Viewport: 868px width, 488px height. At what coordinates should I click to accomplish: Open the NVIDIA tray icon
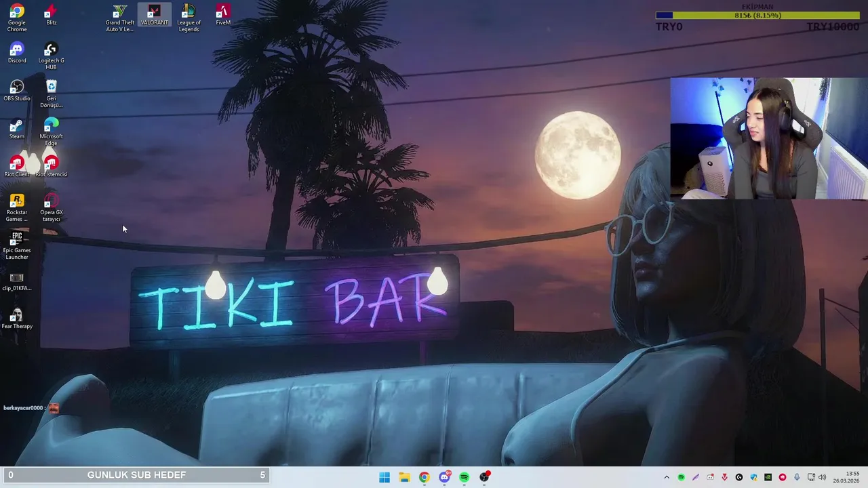coord(768,477)
